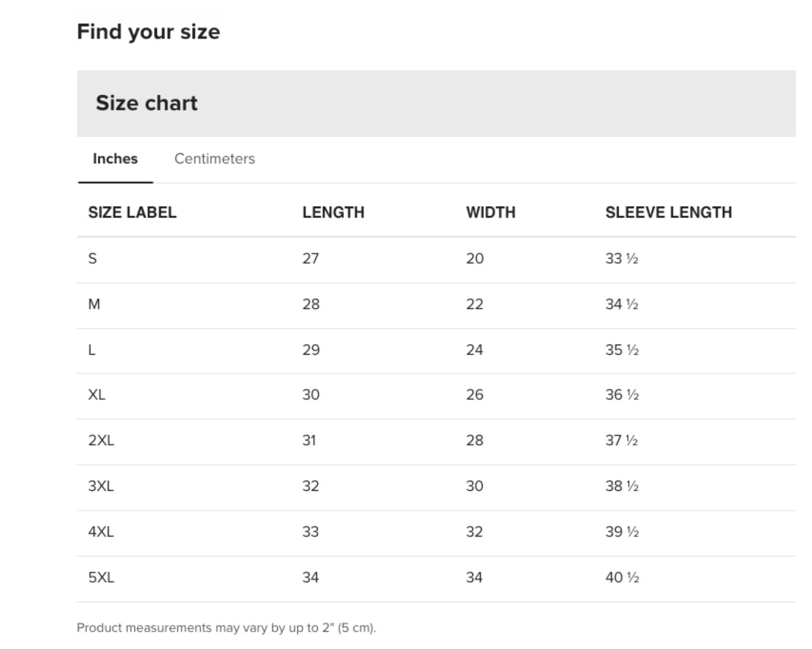Click the width value 26 for XL
The image size is (812, 649).
[x=475, y=395]
